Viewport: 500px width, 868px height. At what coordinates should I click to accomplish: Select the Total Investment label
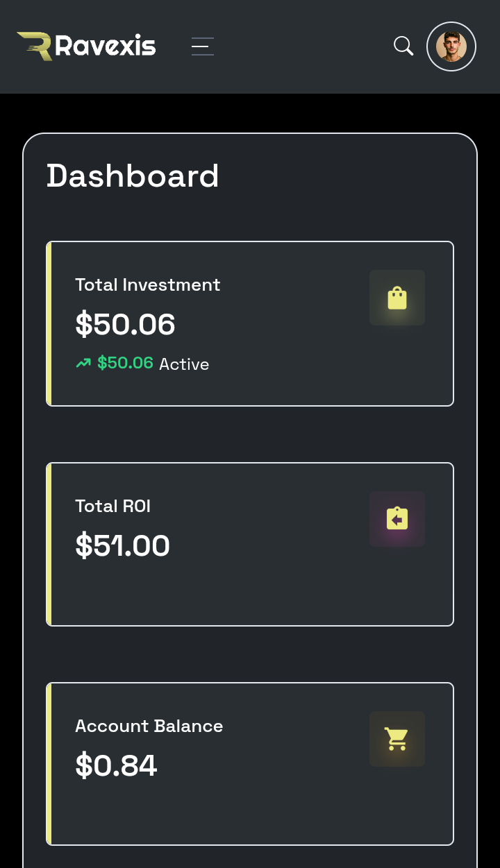pos(148,285)
